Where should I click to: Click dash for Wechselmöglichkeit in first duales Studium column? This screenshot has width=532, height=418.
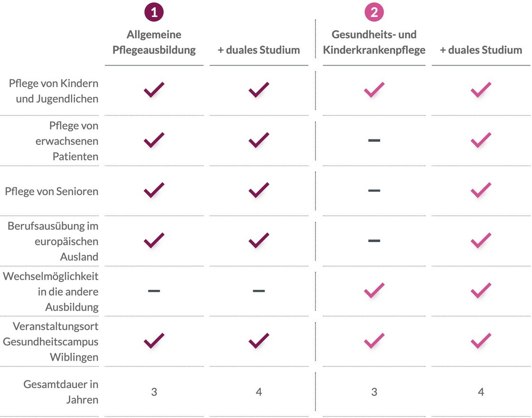[259, 291]
